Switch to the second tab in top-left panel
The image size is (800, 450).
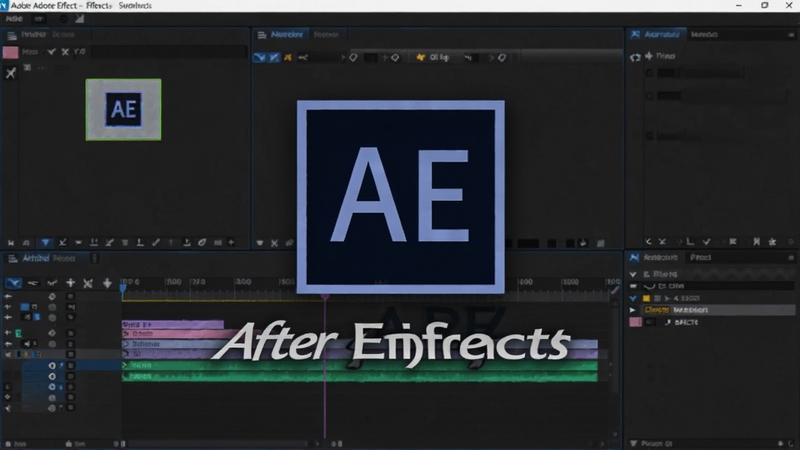tap(63, 35)
